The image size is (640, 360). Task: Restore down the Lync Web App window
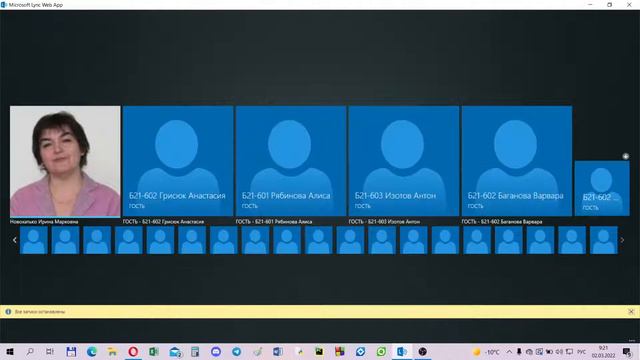point(609,5)
